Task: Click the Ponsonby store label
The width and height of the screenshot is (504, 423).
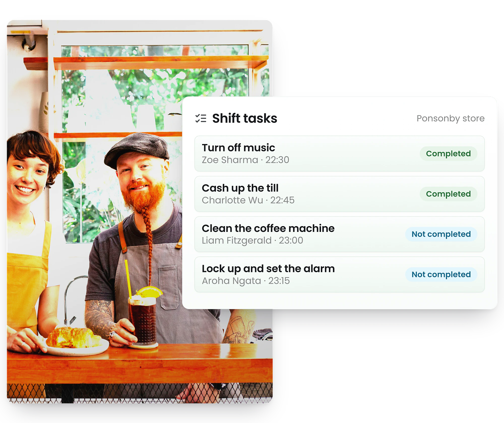Action: click(451, 118)
